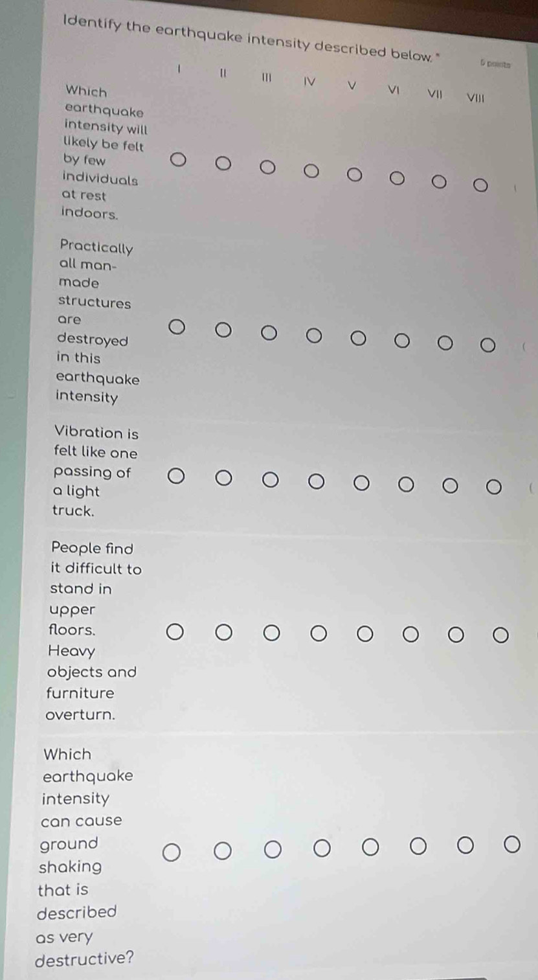Select intensity II for 'felt by few individuals' row

coord(222,163)
